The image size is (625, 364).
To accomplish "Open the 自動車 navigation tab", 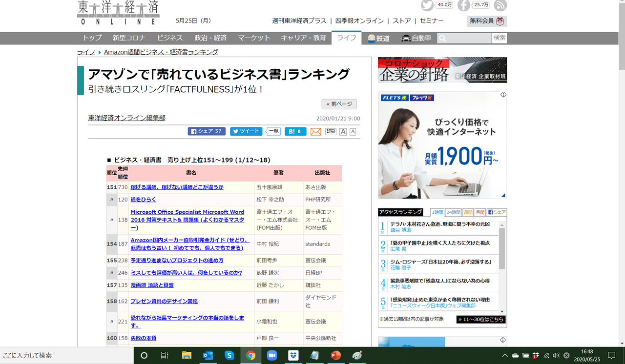I will (416, 38).
